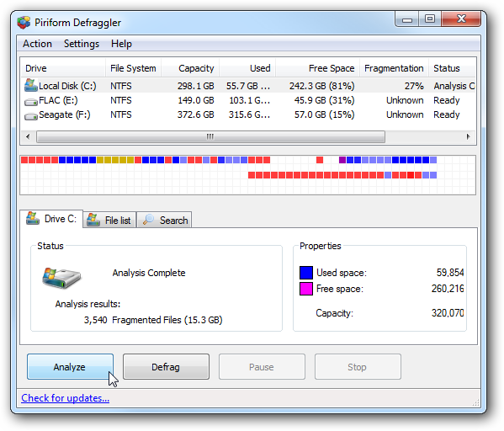Screen dimensions: 504x431
Task: Click the large hard drive status icon
Action: coord(61,278)
